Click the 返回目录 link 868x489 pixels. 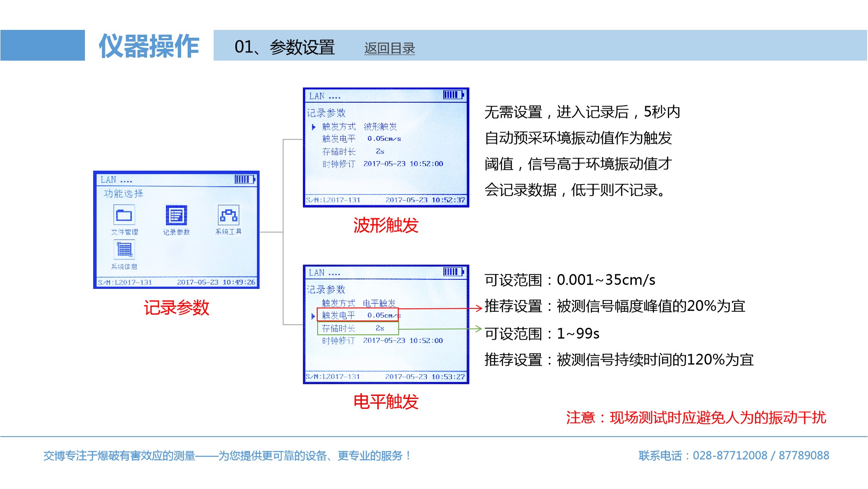389,48
